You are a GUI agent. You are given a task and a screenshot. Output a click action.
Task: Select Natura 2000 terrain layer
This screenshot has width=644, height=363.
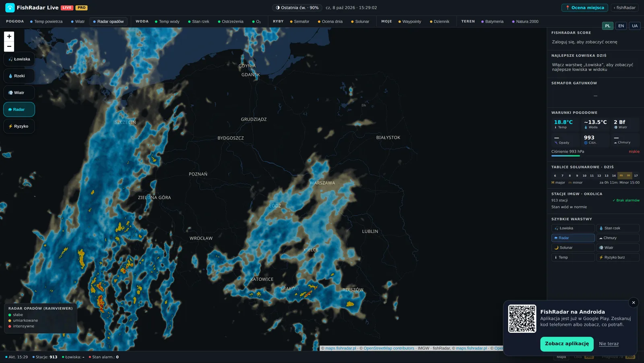pos(525,22)
